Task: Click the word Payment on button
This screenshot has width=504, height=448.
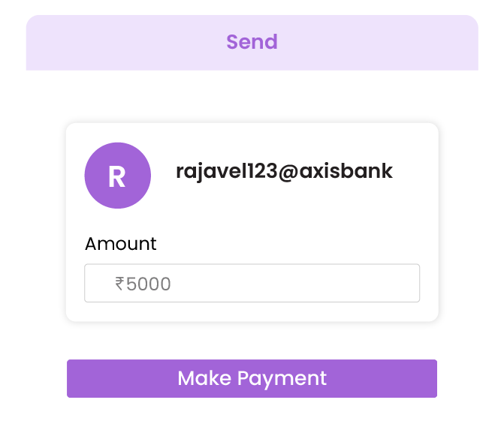Action: tap(282, 379)
